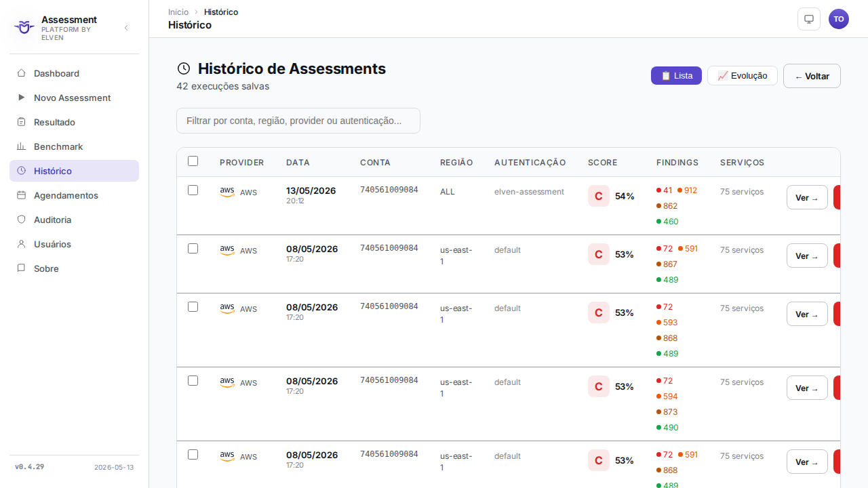Click the Histórico clock icon in sidebar
The height and width of the screenshot is (488, 868).
coord(21,171)
